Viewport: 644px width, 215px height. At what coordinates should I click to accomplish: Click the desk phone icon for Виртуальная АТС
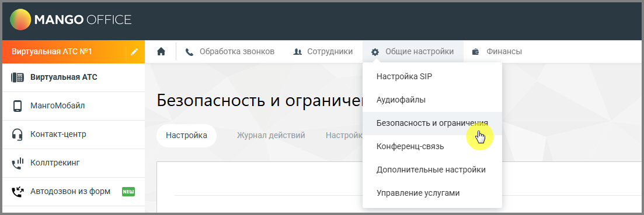click(x=18, y=77)
